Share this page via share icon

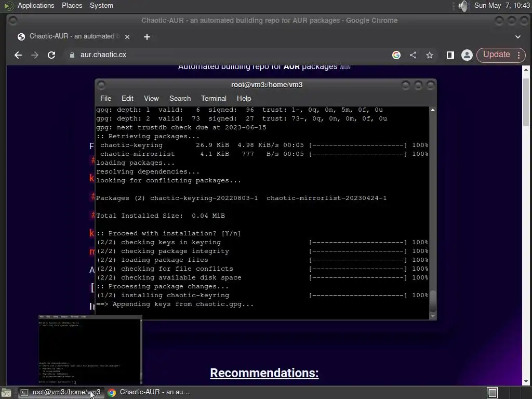(413, 55)
